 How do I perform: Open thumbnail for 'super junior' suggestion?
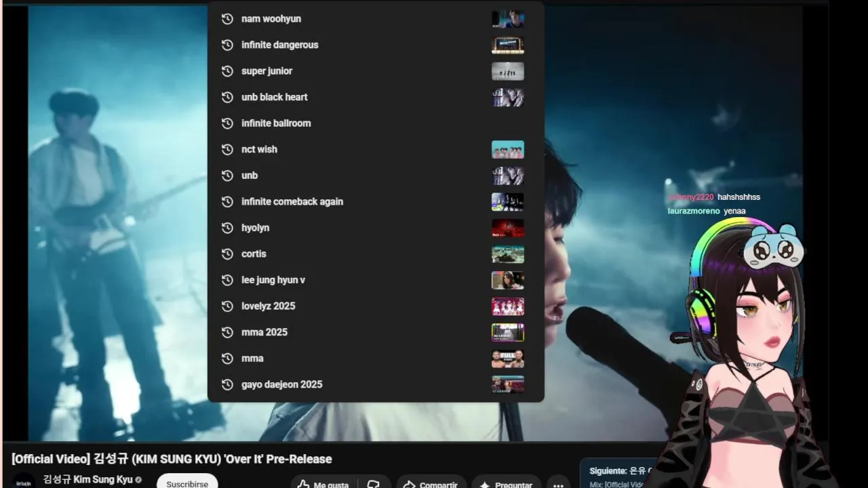pyautogui.click(x=508, y=71)
